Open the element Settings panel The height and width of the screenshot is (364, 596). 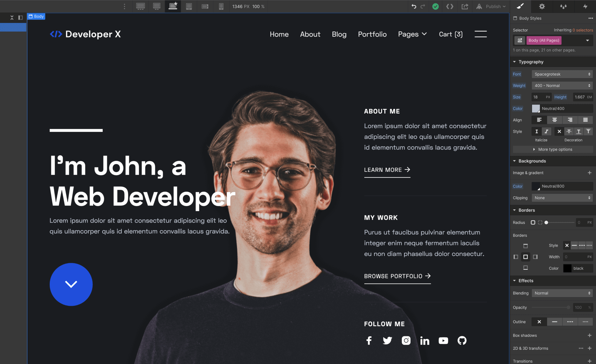541,6
